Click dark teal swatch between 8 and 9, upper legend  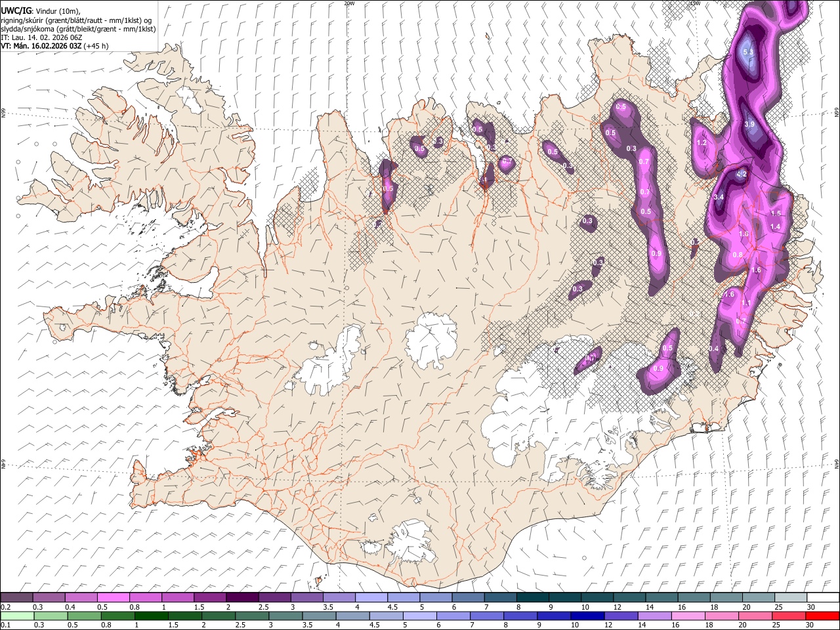coord(532,597)
